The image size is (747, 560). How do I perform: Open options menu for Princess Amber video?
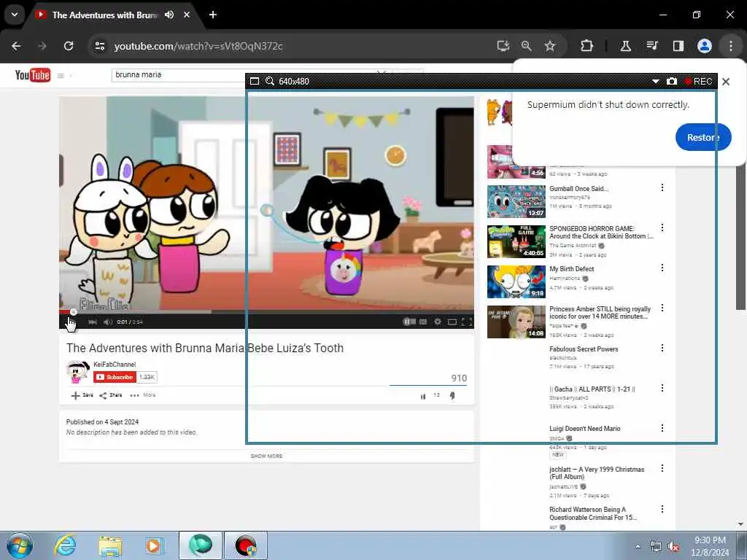[x=662, y=308]
